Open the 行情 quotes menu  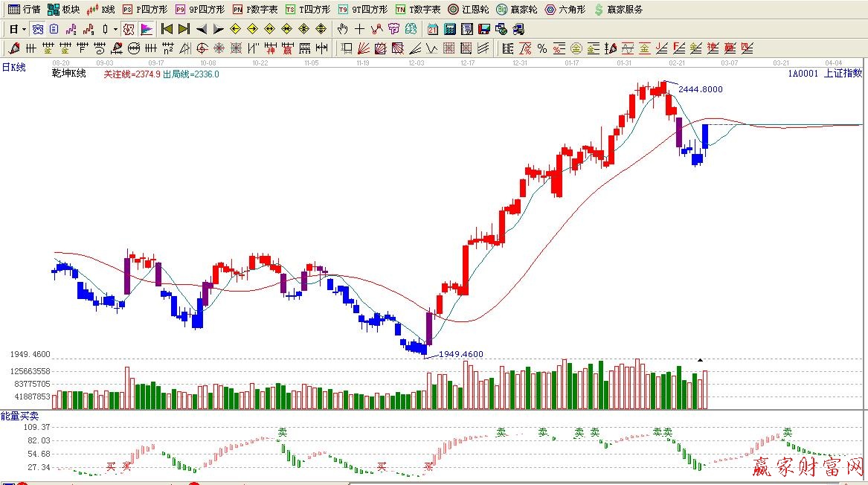(24, 10)
